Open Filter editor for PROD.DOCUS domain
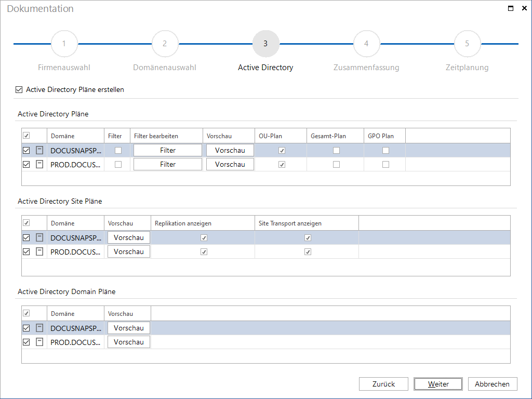This screenshot has width=532, height=399. pyautogui.click(x=168, y=164)
